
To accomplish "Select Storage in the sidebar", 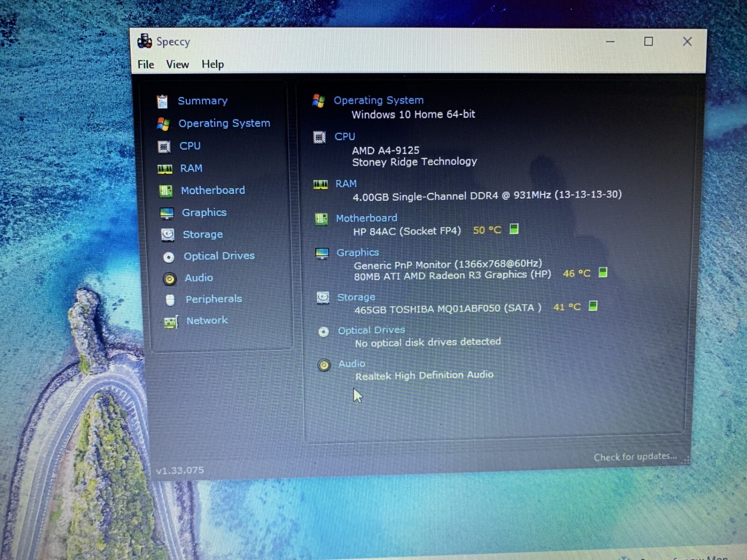I will point(203,234).
